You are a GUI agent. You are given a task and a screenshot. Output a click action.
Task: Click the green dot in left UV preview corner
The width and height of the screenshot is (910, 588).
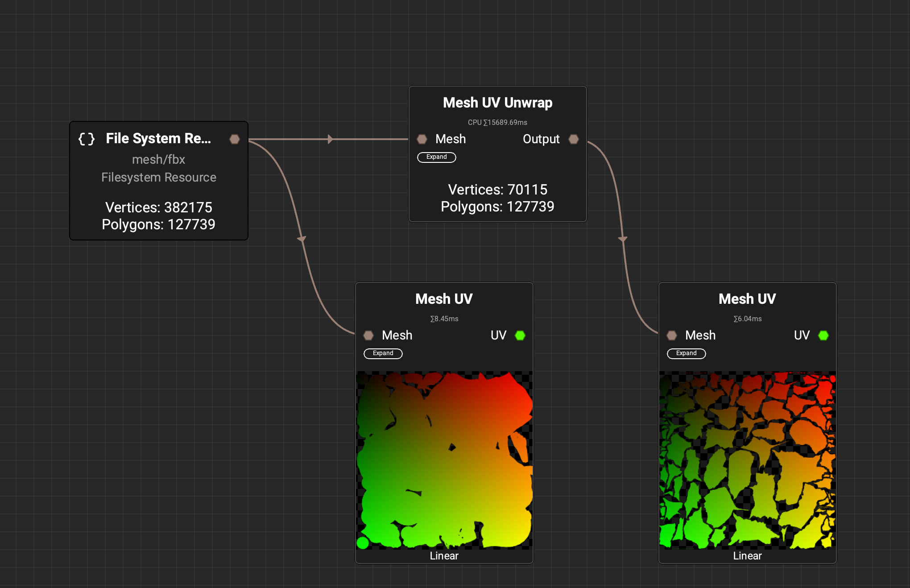click(363, 543)
